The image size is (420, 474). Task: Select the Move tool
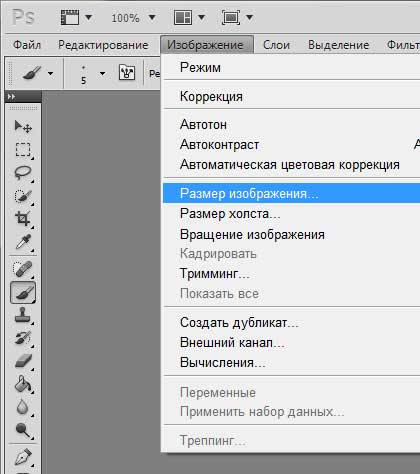tap(23, 127)
